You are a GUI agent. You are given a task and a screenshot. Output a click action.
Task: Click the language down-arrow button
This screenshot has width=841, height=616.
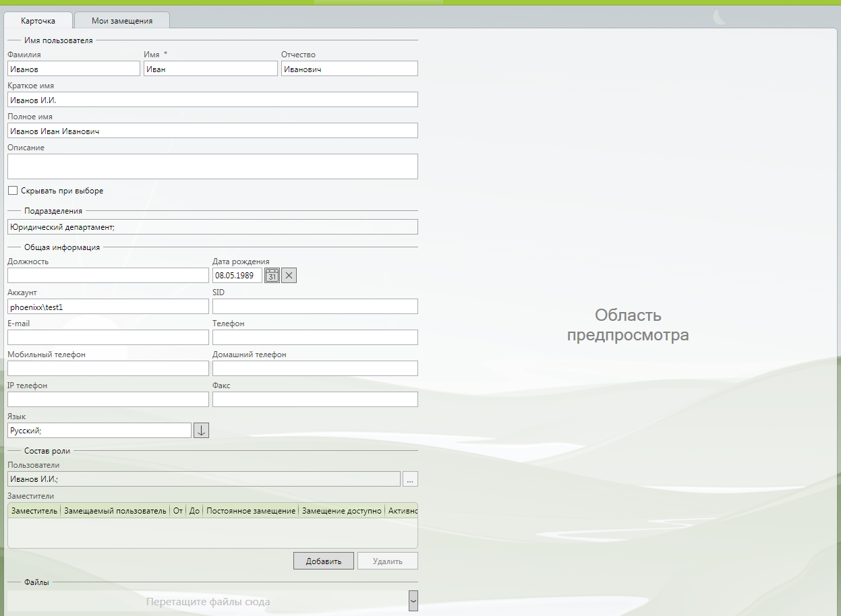(x=201, y=430)
